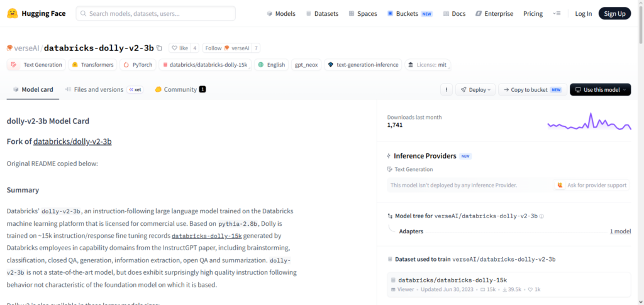644x305 pixels.
Task: Open the Community tab
Action: [180, 89]
